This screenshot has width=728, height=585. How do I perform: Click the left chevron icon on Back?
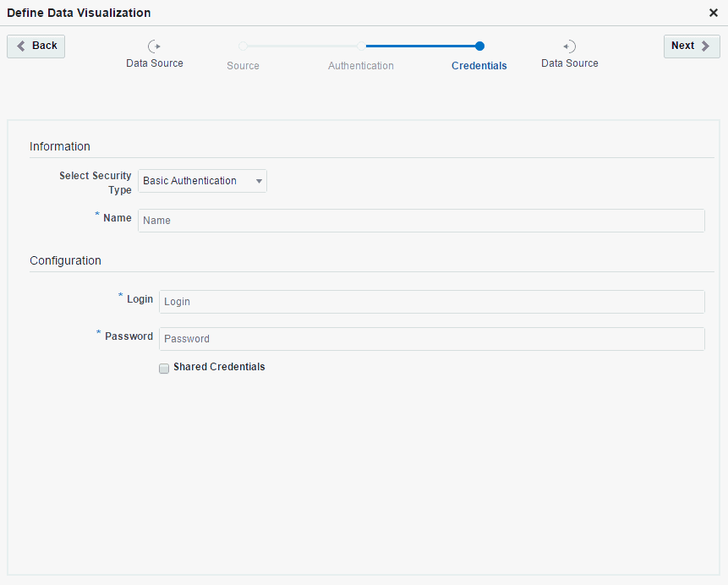point(21,46)
